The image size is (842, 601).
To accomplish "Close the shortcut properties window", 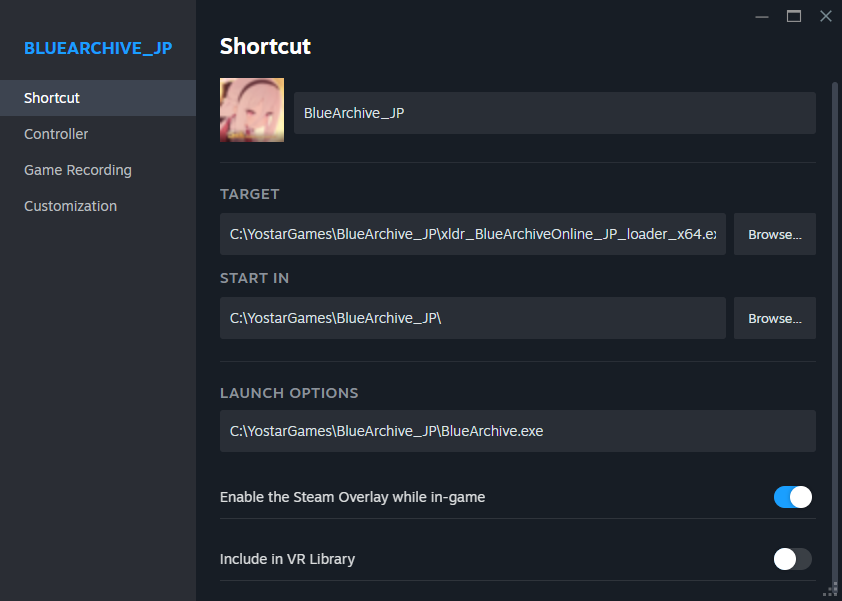I will [x=826, y=17].
